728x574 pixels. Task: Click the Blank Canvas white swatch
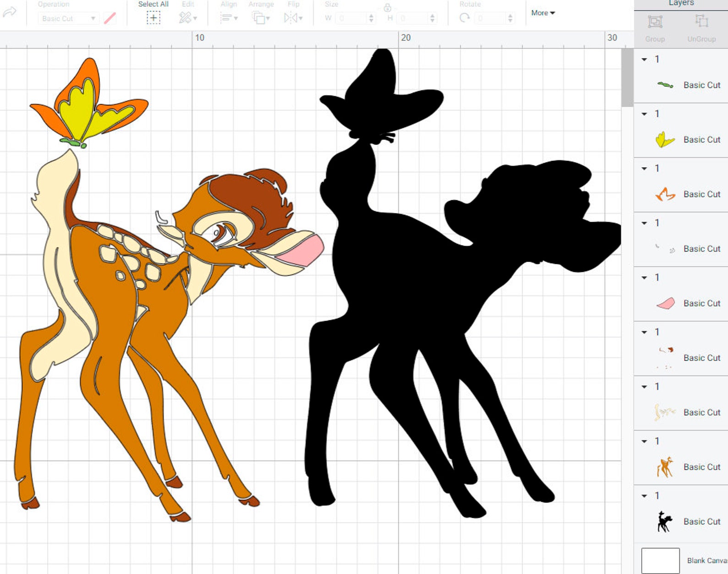coord(660,560)
